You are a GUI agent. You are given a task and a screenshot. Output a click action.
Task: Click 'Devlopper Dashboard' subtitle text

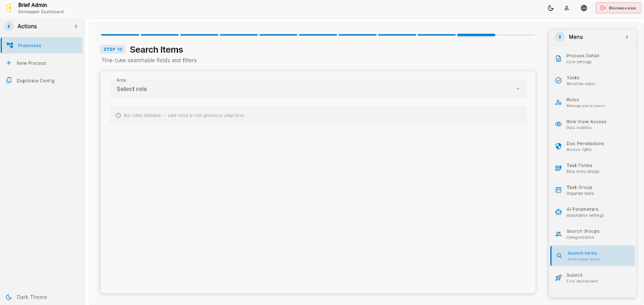click(41, 12)
